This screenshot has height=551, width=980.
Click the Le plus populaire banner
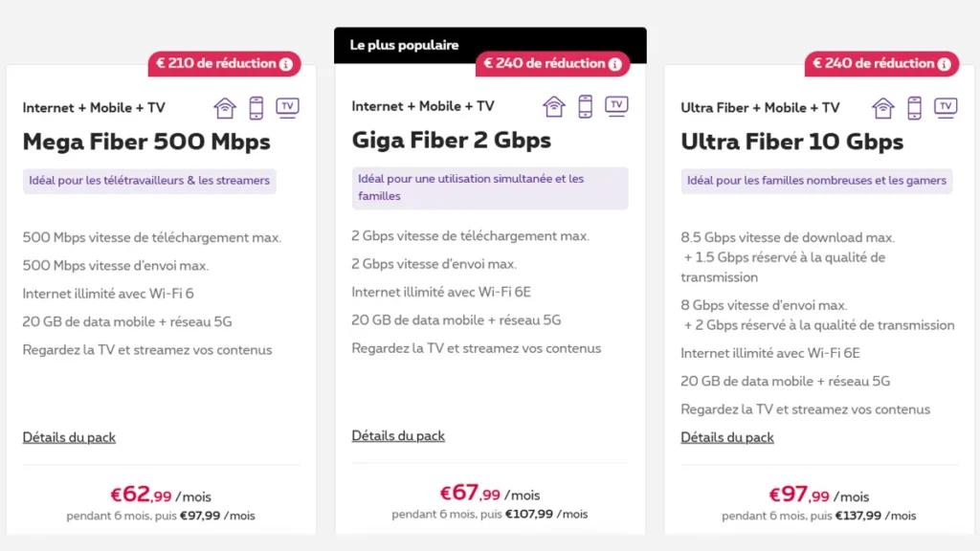[x=405, y=45]
